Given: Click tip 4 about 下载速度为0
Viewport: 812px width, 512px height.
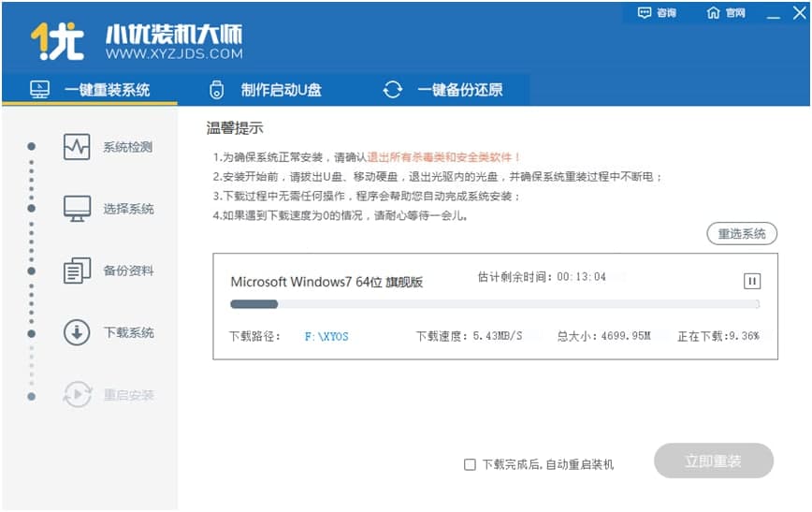Looking at the screenshot, I should (x=341, y=215).
